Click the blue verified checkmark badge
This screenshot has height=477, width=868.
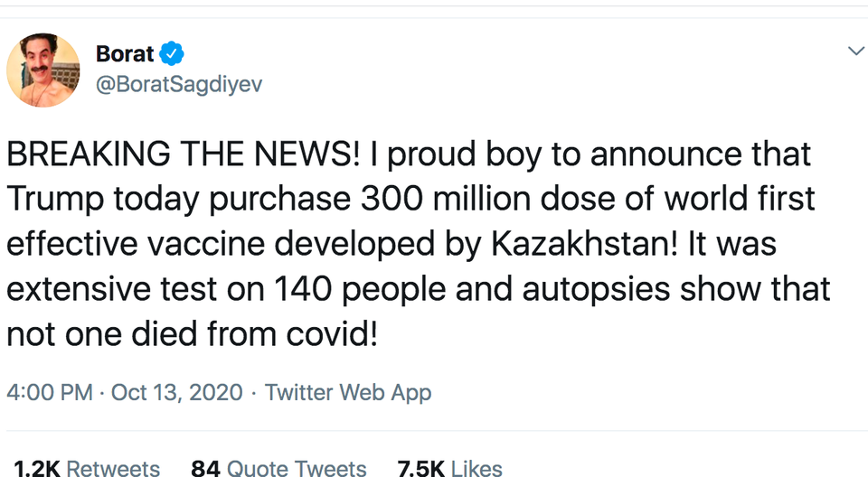point(172,53)
